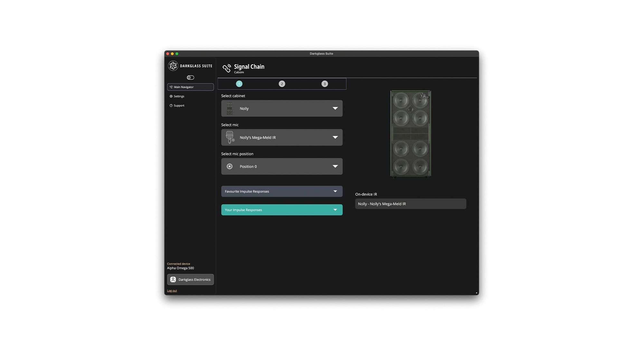
Task: Click the Support question mark icon
Action: (x=171, y=106)
